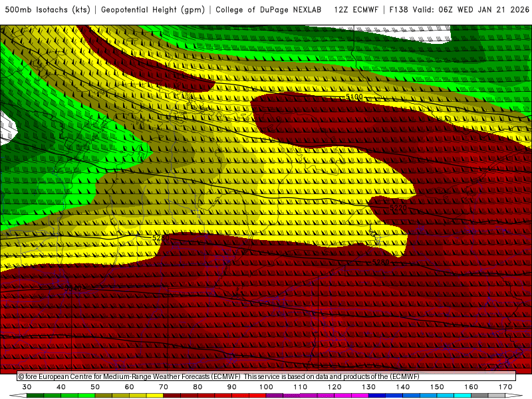Screen dimensions: 532x399
Task: Click the 50 value on the color scale
Action: click(x=95, y=387)
